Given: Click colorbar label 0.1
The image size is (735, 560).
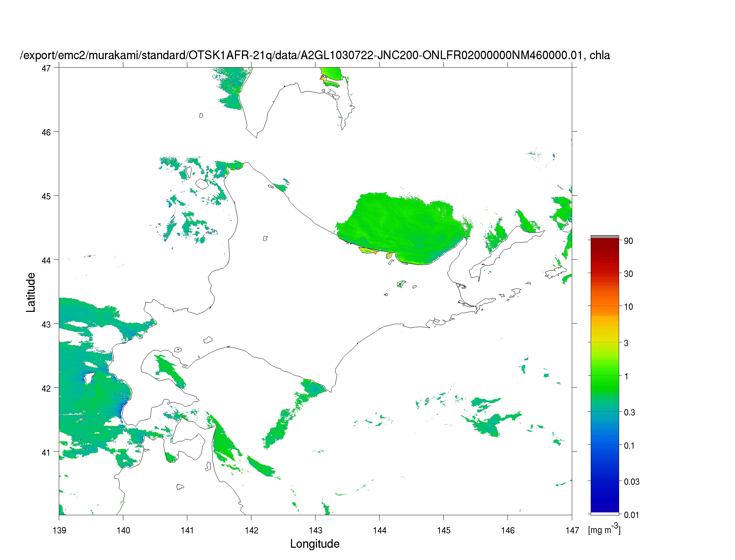Looking at the screenshot, I should pyautogui.click(x=630, y=446).
